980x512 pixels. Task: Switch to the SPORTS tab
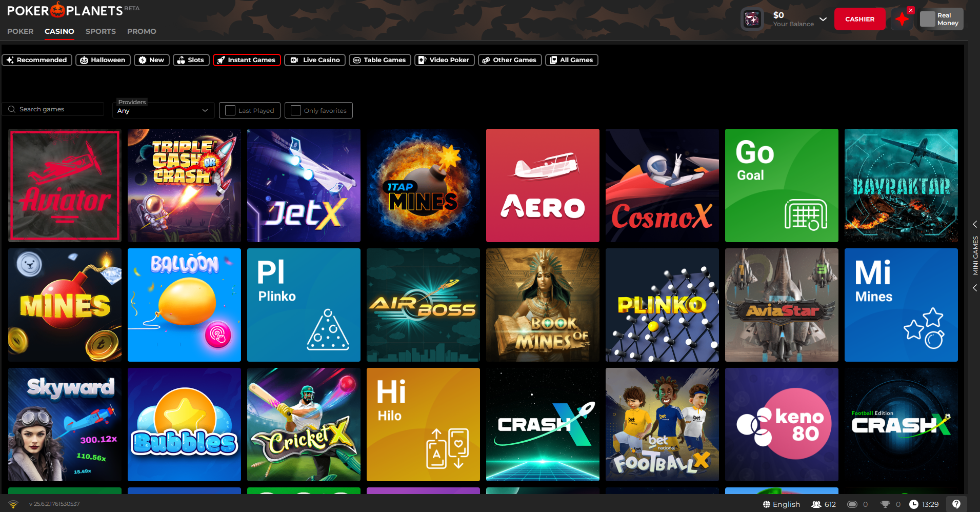pyautogui.click(x=101, y=31)
